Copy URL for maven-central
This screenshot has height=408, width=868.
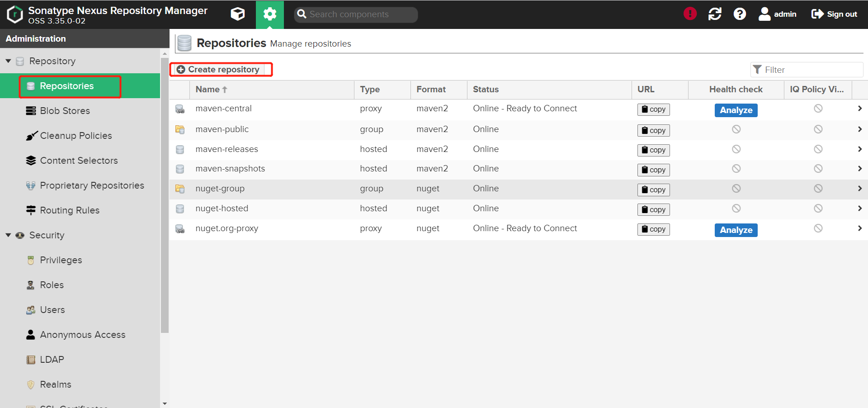[x=654, y=109]
